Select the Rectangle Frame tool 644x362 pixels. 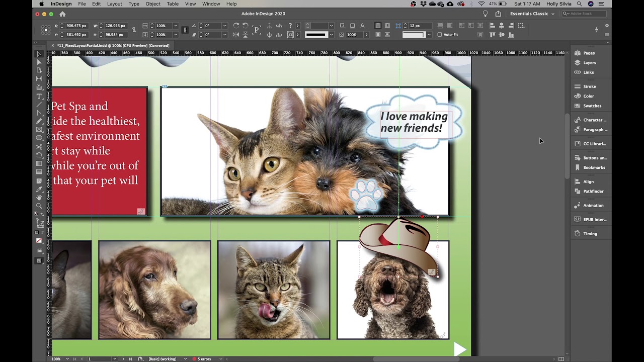(39, 130)
